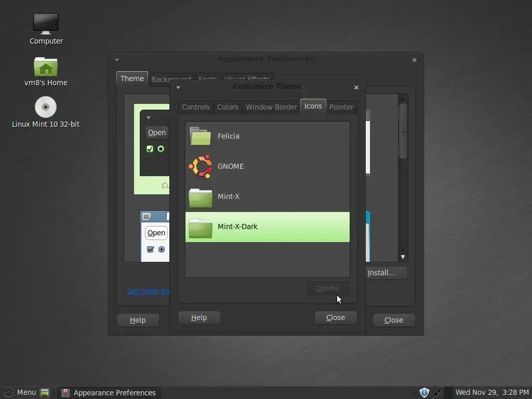
Task: Click Close in the Customize Theme dialog
Action: click(336, 317)
